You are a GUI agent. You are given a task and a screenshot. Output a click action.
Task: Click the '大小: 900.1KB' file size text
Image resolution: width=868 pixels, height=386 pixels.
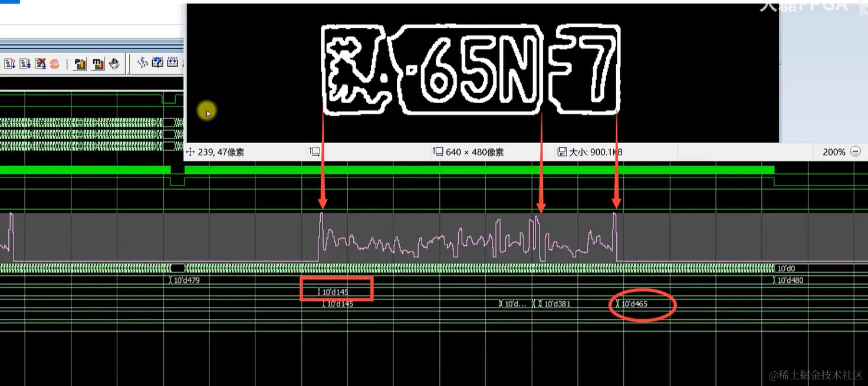[x=596, y=152]
